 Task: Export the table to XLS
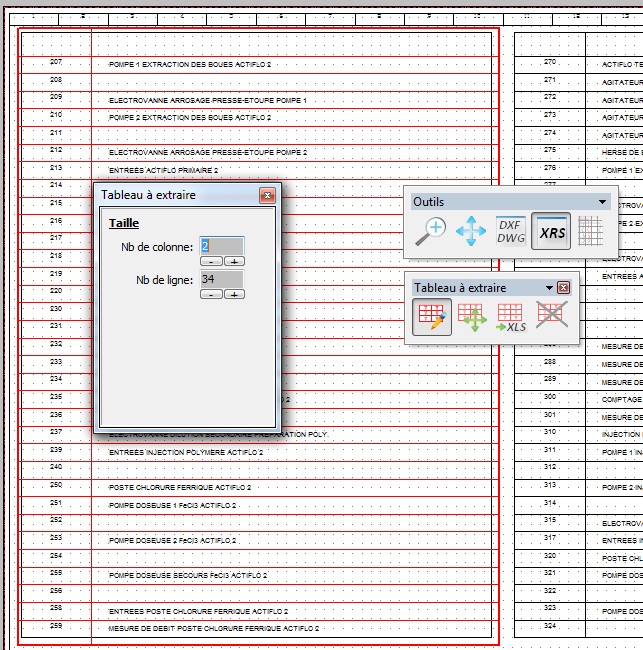pyautogui.click(x=511, y=317)
